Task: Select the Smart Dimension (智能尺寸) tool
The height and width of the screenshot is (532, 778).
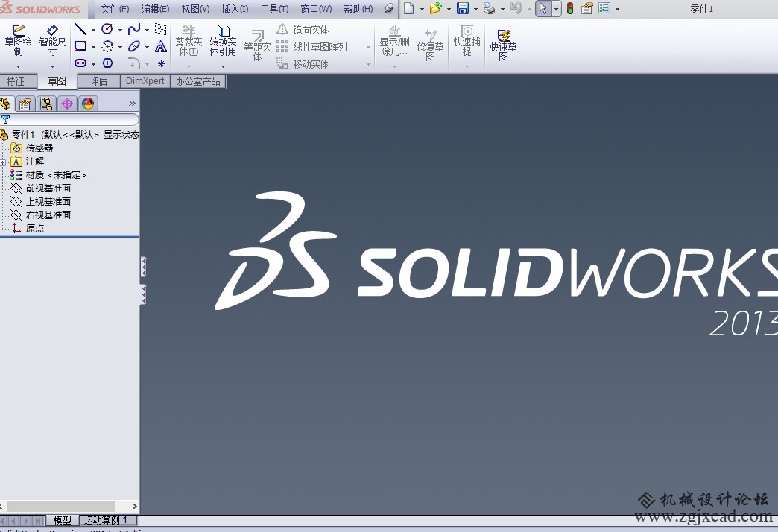Action: tap(52, 41)
